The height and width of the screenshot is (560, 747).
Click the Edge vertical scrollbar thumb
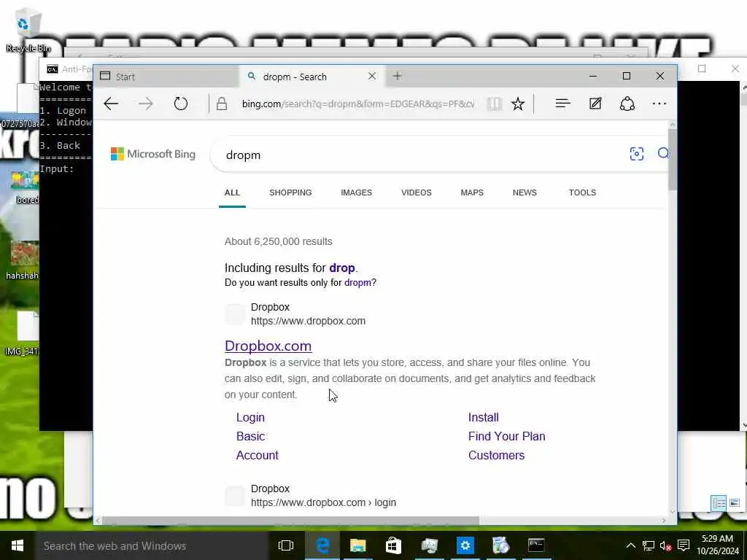672,160
